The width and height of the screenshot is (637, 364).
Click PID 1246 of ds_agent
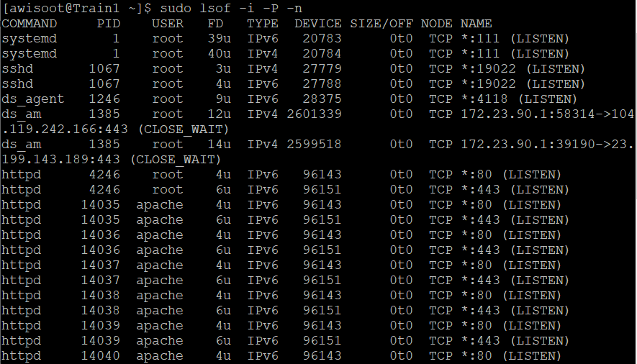(104, 99)
